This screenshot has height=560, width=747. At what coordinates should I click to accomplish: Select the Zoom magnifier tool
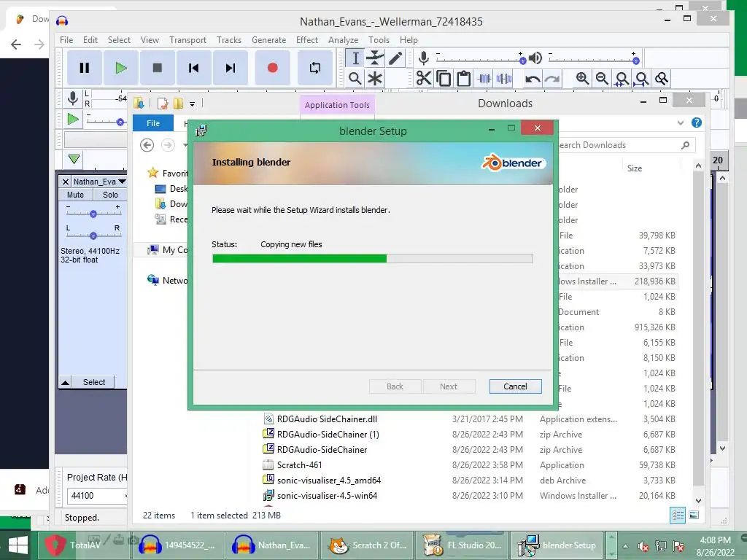(355, 78)
